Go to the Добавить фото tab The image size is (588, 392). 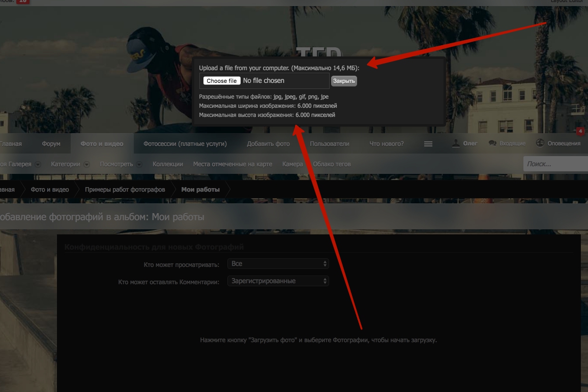tap(268, 144)
